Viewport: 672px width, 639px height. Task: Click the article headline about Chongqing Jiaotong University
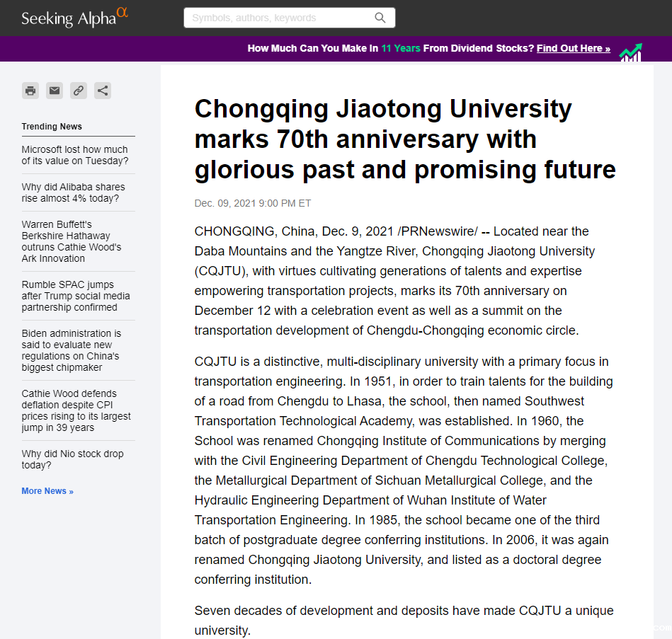404,139
